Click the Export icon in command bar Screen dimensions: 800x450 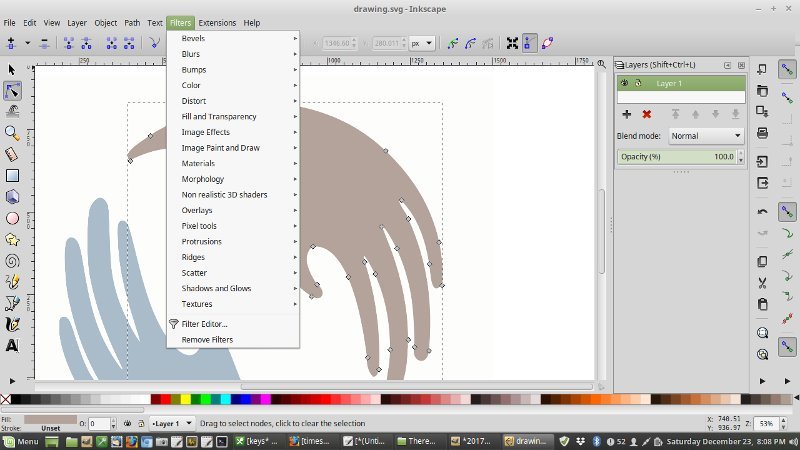[762, 183]
